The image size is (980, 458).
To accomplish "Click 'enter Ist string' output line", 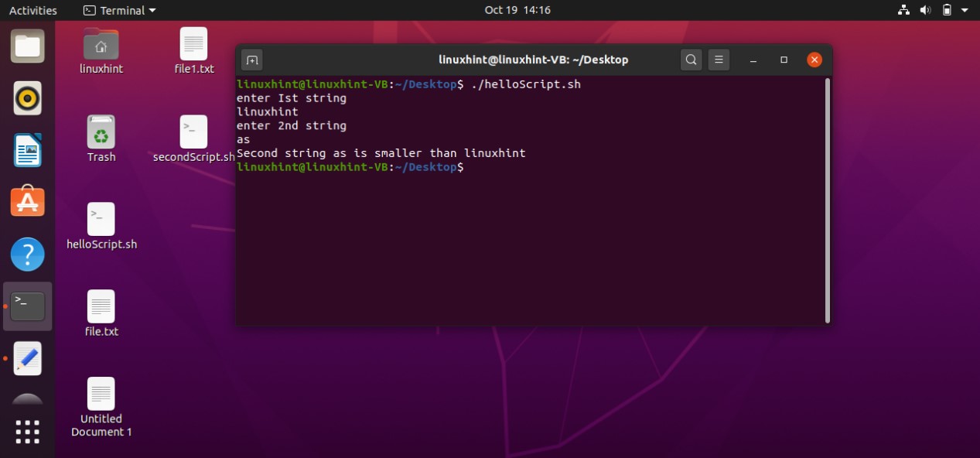I will [292, 98].
